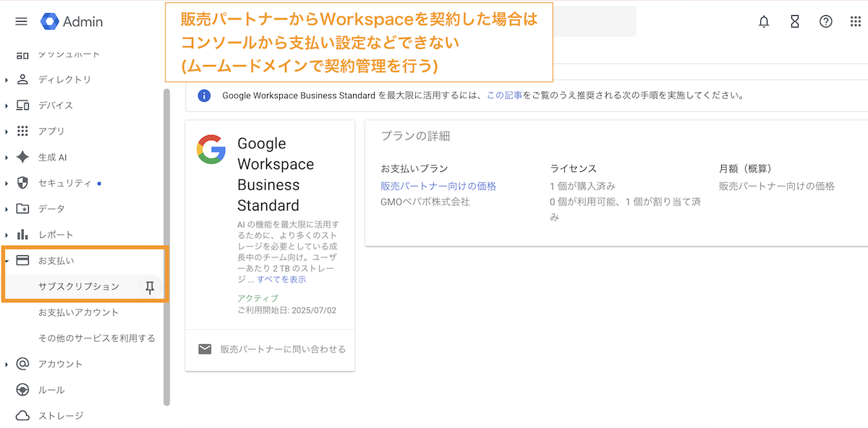Click the 生成 AI sparkle icon

[x=22, y=157]
